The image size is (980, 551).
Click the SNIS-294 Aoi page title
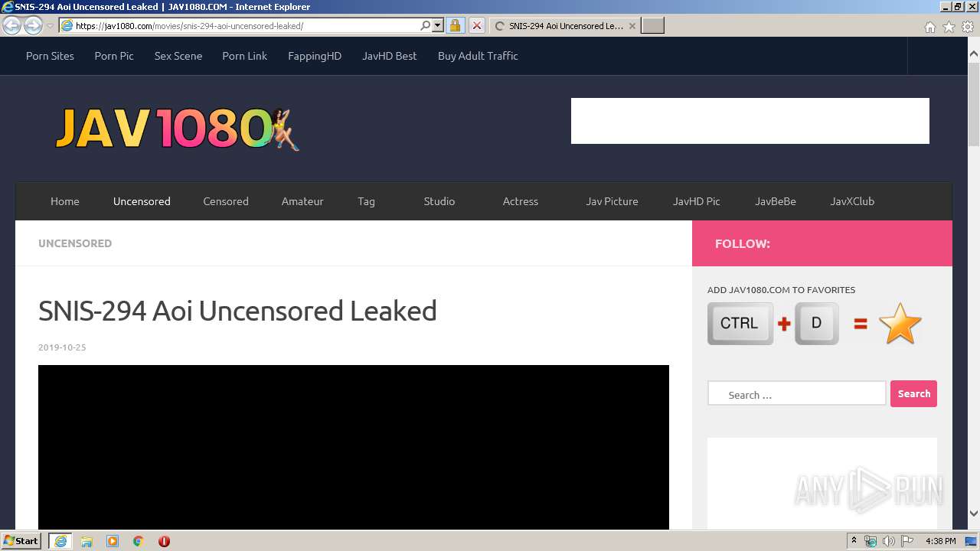pyautogui.click(x=237, y=311)
